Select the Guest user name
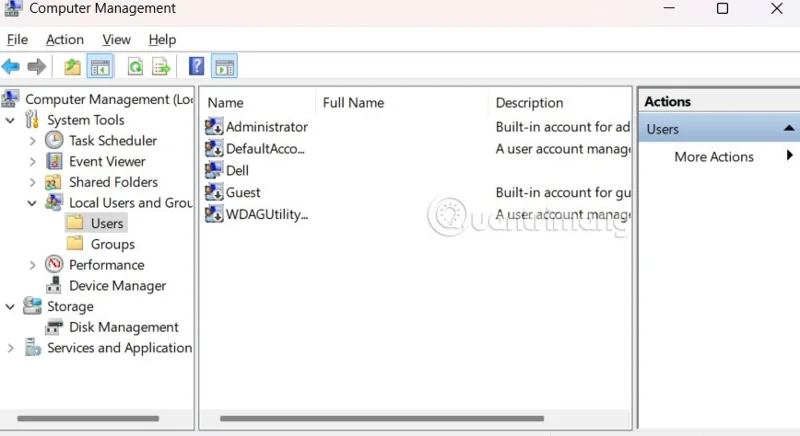Screen dimensions: 800x436 point(243,192)
